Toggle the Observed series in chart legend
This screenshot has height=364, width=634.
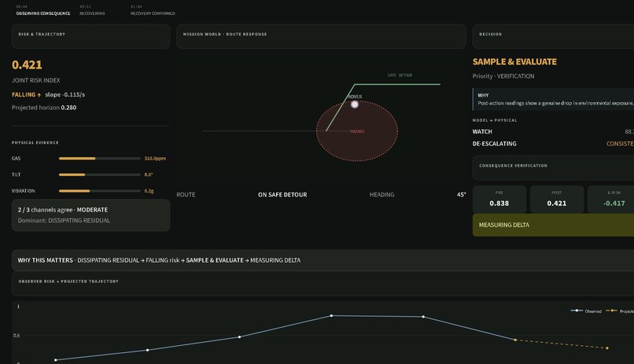[x=586, y=311]
